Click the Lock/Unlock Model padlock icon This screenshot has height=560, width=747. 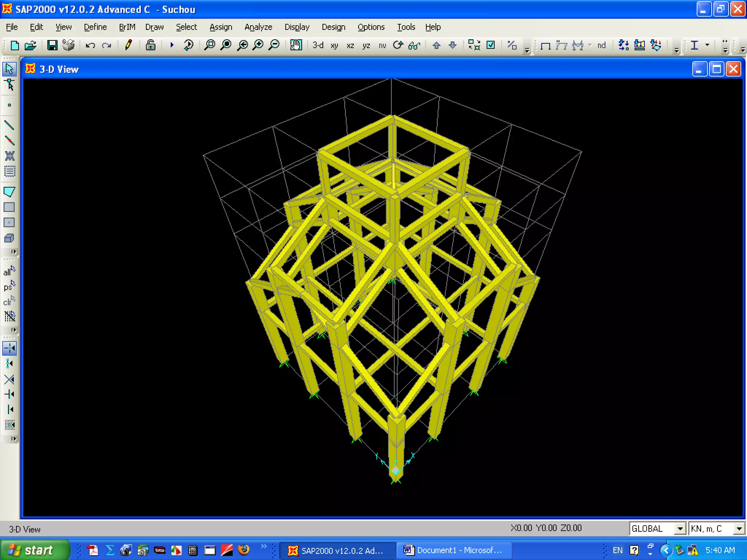(x=150, y=45)
